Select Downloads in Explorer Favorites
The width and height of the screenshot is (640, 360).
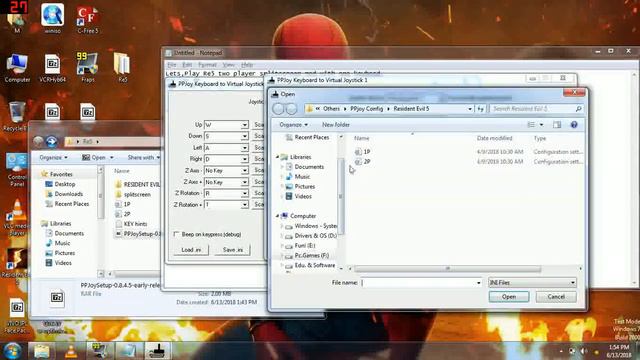[x=64, y=194]
